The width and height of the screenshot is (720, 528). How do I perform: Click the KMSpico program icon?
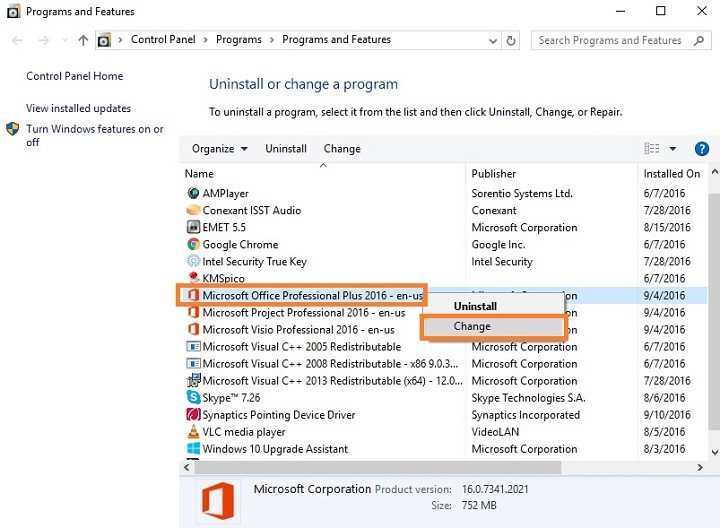point(193,277)
